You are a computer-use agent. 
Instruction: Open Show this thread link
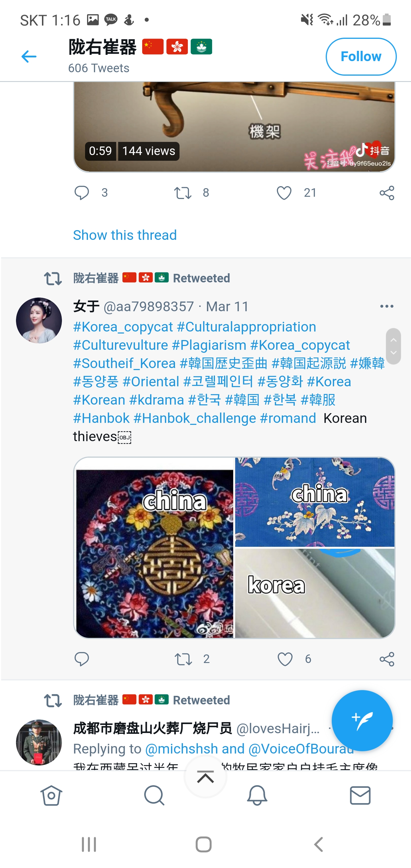pos(125,235)
